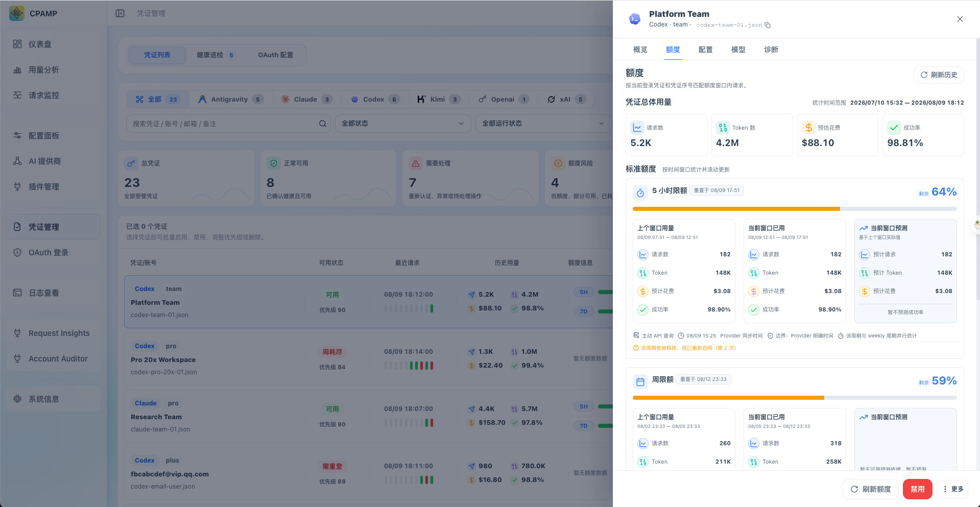The width and height of the screenshot is (980, 507).
Task: Click the Platform Team avatar icon
Action: 635,19
